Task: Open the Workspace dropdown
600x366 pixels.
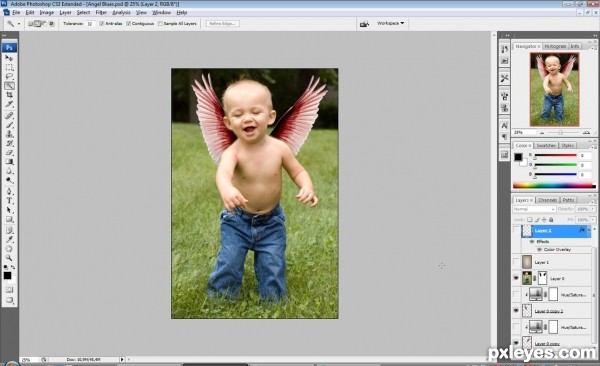Action: point(390,23)
